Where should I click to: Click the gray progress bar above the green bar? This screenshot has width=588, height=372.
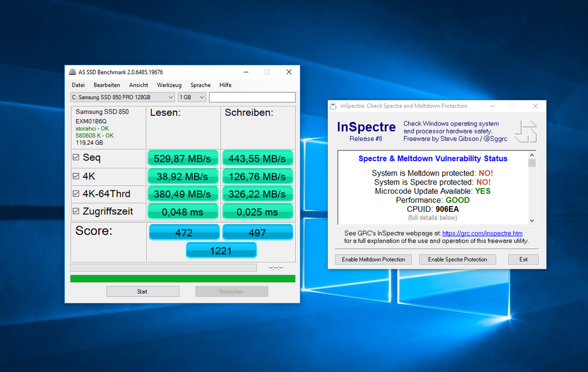[x=163, y=268]
